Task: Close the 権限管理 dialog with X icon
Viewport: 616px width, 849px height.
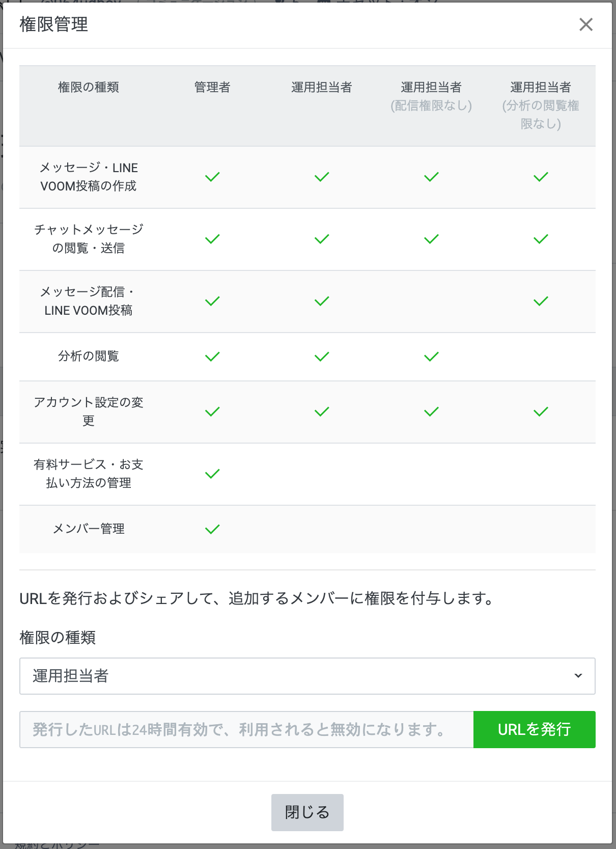Action: click(586, 24)
